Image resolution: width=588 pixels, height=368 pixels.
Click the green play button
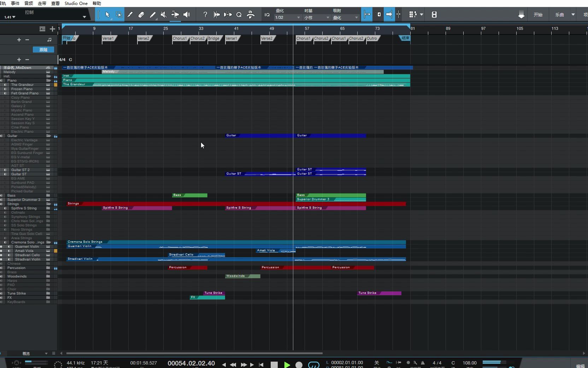point(287,364)
